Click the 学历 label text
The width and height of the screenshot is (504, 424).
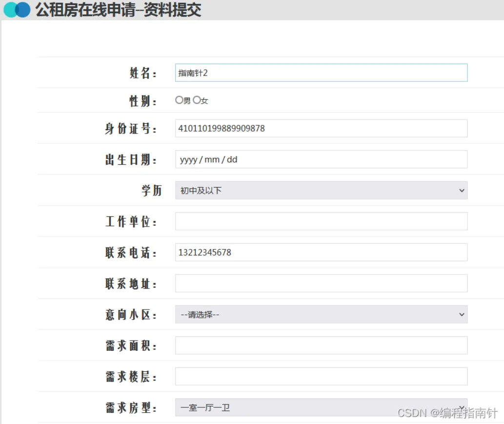[152, 191]
